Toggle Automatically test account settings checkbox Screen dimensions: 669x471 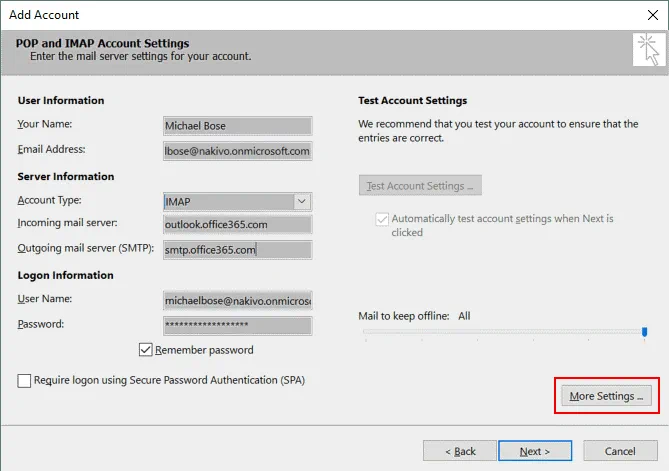(x=382, y=218)
